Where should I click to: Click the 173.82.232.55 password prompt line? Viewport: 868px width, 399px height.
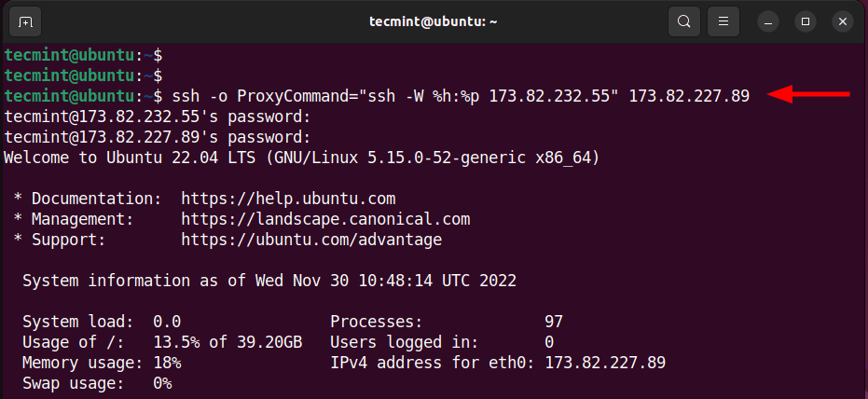[157, 117]
